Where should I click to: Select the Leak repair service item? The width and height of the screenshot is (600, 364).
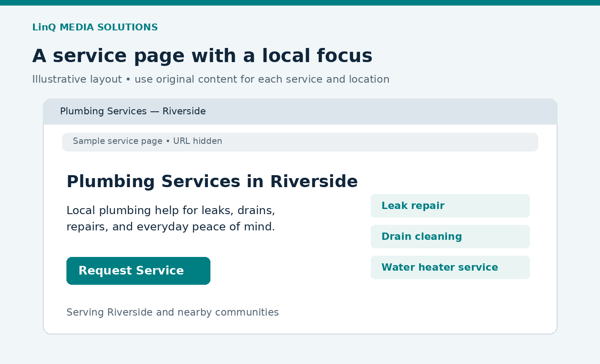[450, 206]
